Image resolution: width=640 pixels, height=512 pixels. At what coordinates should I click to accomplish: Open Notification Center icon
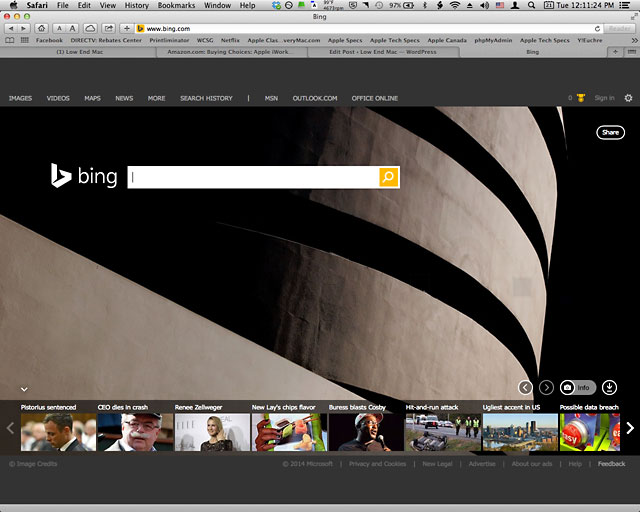click(624, 5)
